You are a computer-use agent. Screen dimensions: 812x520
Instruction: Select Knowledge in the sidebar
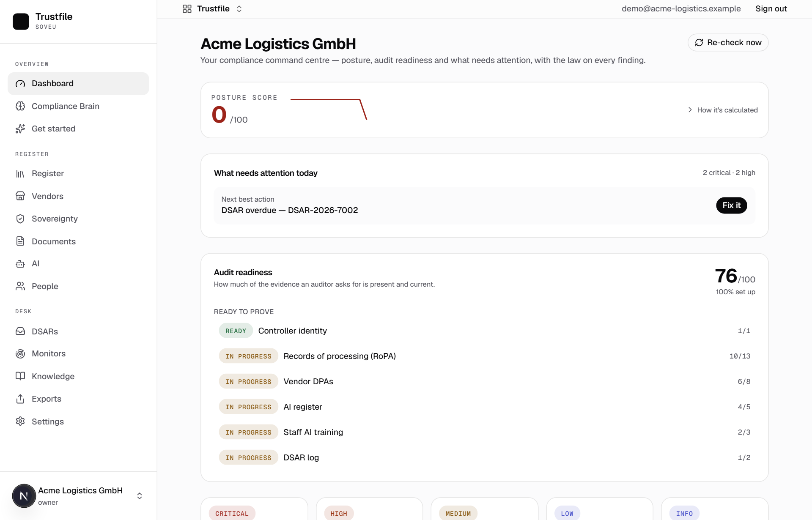[78, 376]
